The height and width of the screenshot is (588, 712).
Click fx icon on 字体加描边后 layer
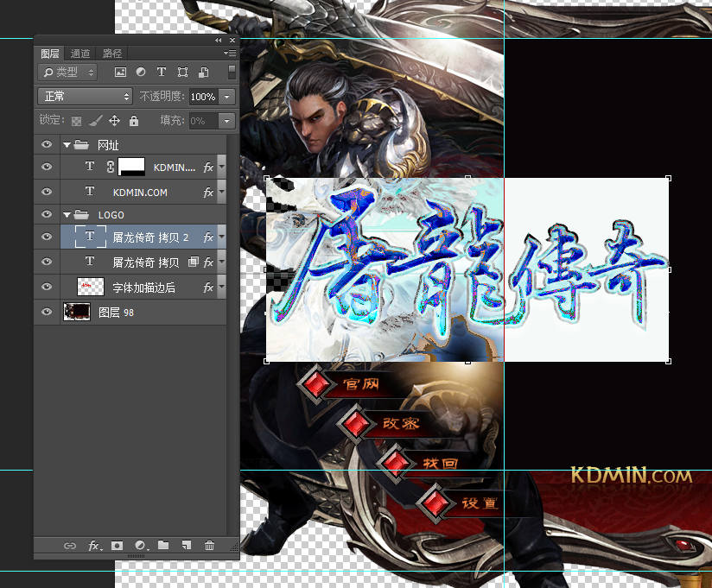(208, 288)
